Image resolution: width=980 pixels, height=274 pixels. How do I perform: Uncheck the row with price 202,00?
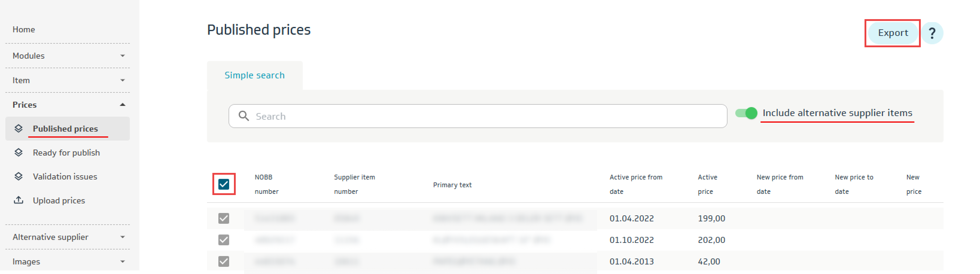[x=224, y=240]
